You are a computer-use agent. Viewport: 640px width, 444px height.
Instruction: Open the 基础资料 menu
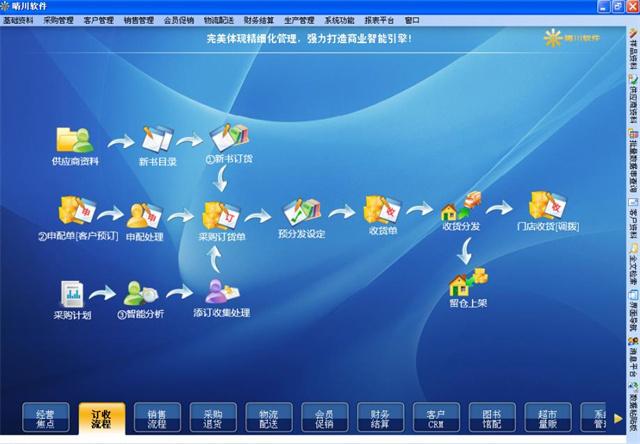(18, 20)
